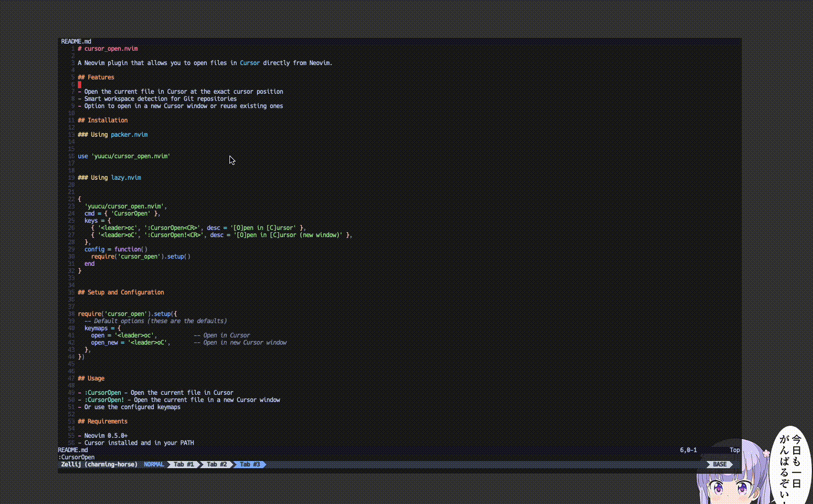This screenshot has width=813, height=504.
Task: Click the 'keys = {' line
Action: point(98,221)
